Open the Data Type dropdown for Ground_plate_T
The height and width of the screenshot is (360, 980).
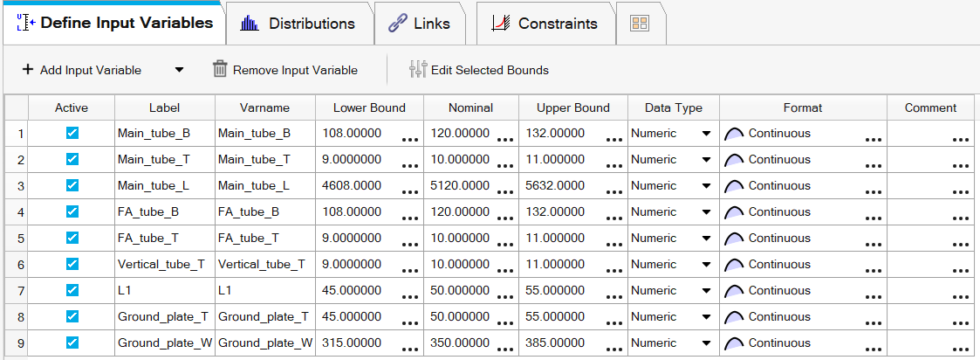[x=706, y=317]
